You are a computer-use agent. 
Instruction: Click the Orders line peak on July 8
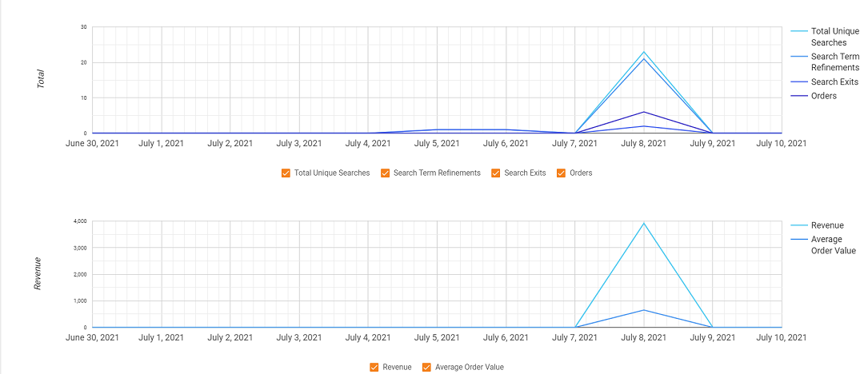(x=644, y=112)
